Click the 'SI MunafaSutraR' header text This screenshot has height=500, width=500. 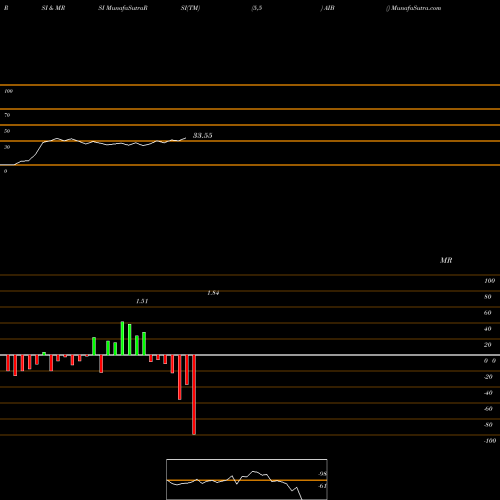pyautogui.click(x=123, y=8)
